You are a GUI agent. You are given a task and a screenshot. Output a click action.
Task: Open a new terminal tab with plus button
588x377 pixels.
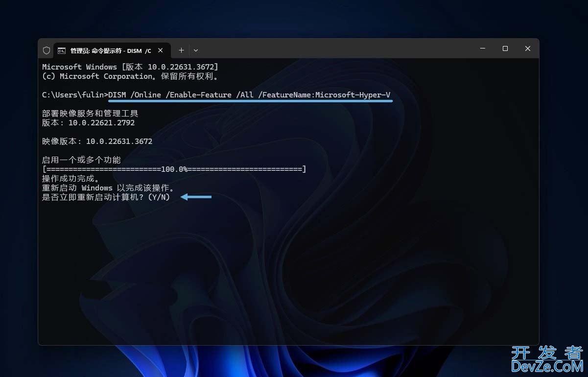[x=181, y=50]
